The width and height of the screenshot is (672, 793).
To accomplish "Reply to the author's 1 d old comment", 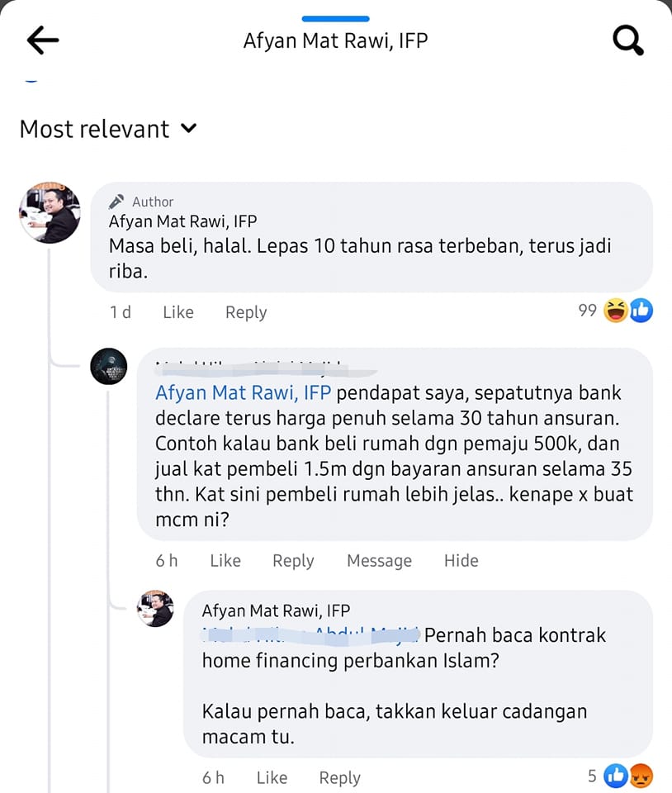I will (x=246, y=312).
